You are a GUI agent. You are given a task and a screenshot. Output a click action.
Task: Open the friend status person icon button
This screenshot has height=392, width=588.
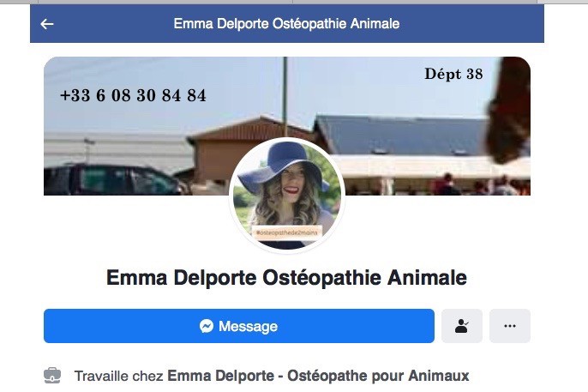click(x=462, y=326)
